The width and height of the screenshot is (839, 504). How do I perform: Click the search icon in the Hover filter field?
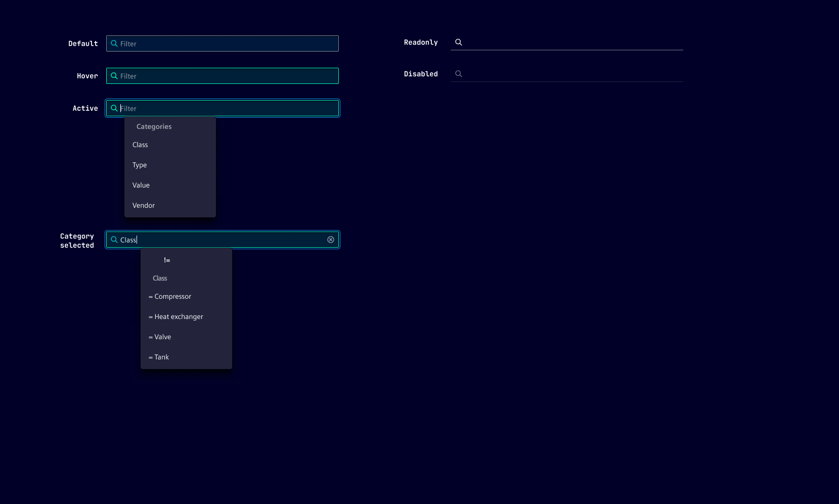pyautogui.click(x=114, y=76)
